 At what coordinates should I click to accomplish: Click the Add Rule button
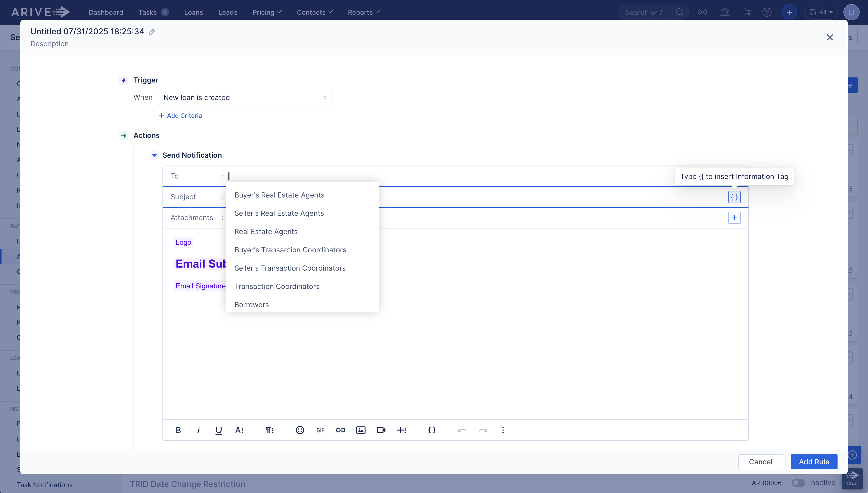[x=814, y=462]
